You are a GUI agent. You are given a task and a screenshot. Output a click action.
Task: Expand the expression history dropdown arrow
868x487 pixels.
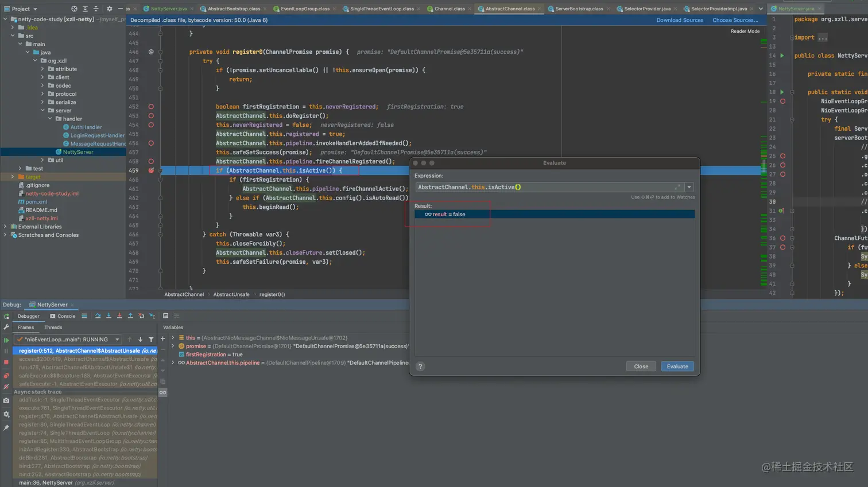point(689,187)
